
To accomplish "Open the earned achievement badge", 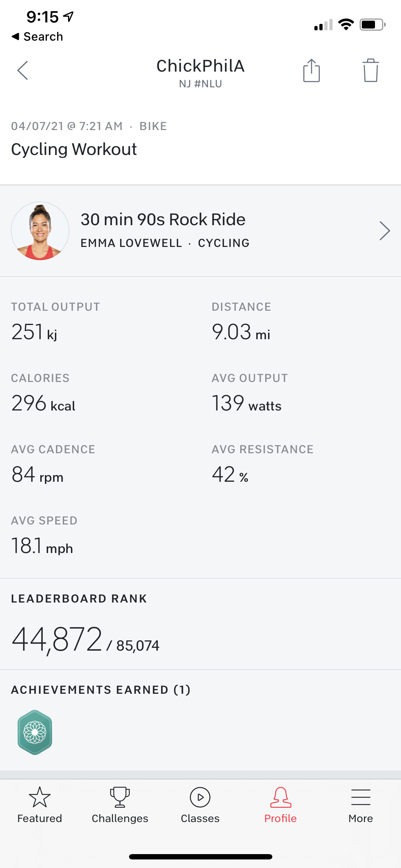I will [35, 732].
